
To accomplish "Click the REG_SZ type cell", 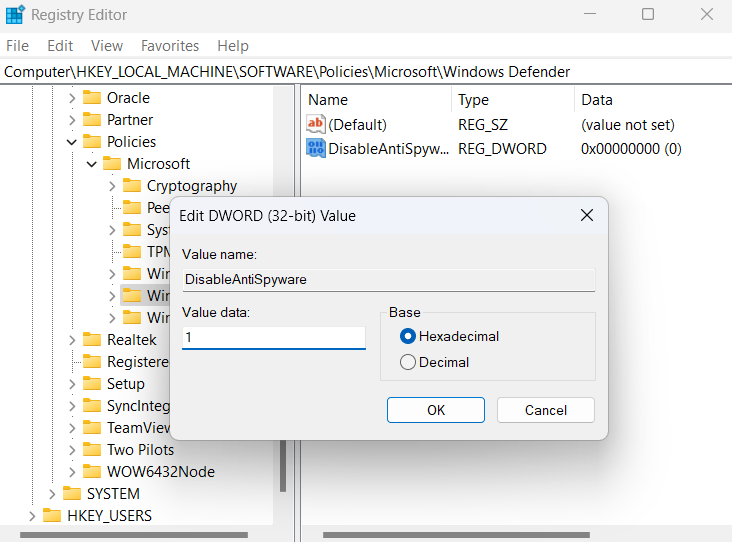I will [483, 125].
